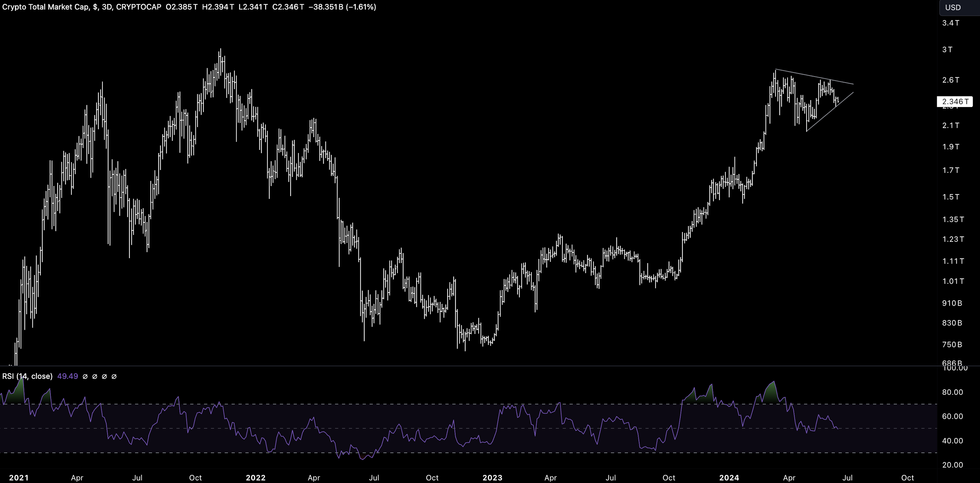Click the -38.351B (-1.61%) change value
The height and width of the screenshot is (483, 980).
[342, 7]
